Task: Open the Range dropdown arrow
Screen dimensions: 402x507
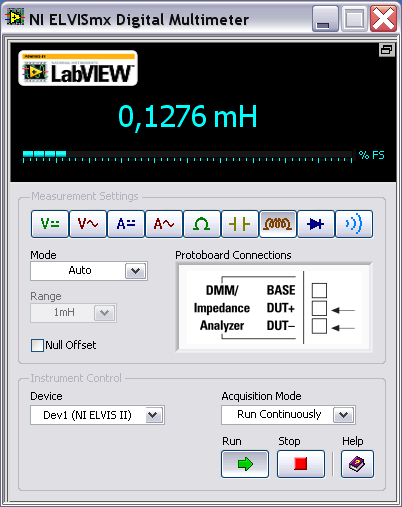Action: click(104, 313)
